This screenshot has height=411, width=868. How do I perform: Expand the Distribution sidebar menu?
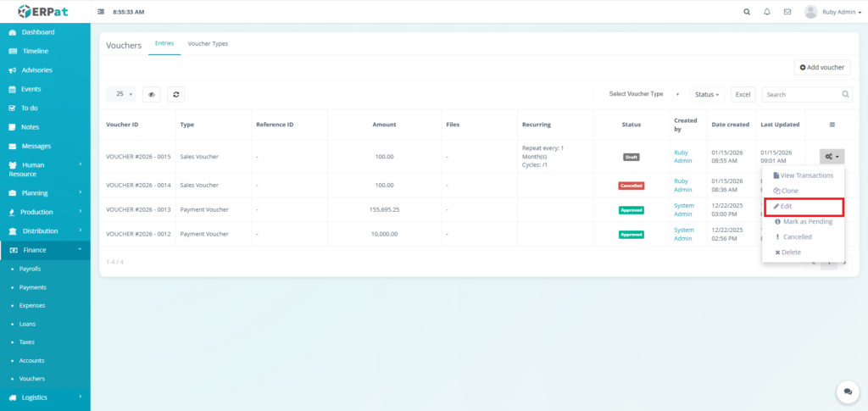point(45,230)
